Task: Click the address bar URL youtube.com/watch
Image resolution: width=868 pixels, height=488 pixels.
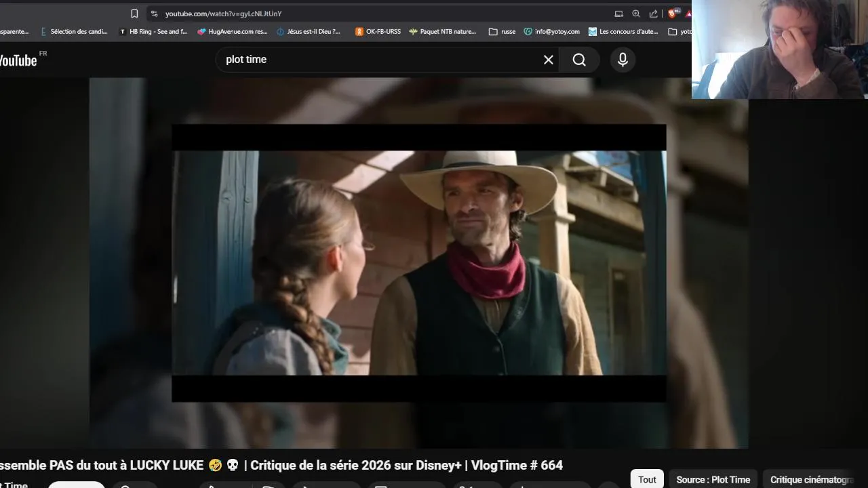Action: (x=223, y=14)
